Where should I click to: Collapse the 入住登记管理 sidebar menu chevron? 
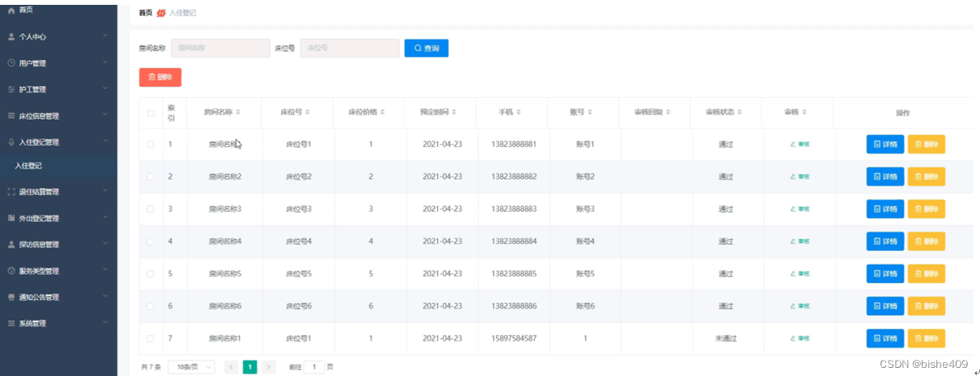(x=105, y=142)
